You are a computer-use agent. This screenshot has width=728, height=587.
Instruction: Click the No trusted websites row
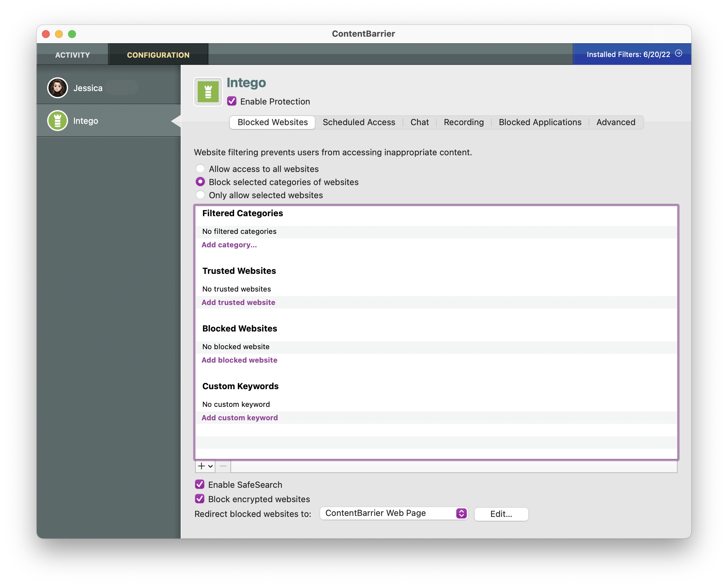pos(436,290)
